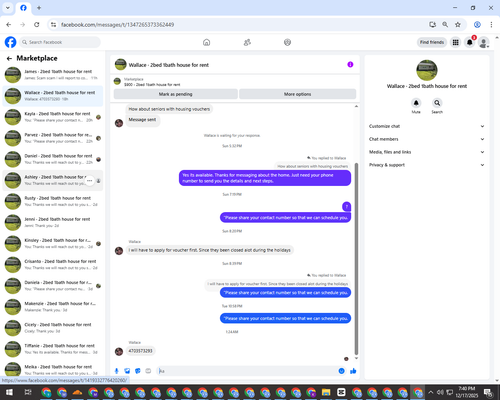Click the Facebook logo icon
The width and height of the screenshot is (500, 400).
10,42
